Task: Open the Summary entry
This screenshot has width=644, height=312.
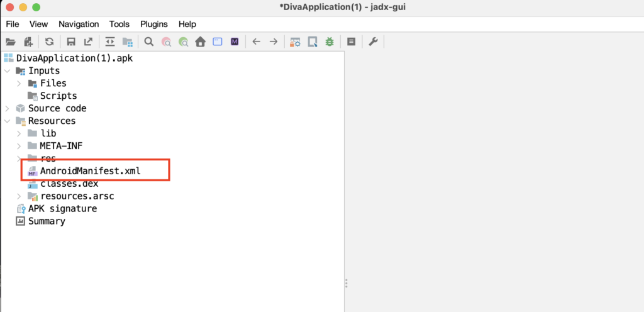Action: click(40, 221)
